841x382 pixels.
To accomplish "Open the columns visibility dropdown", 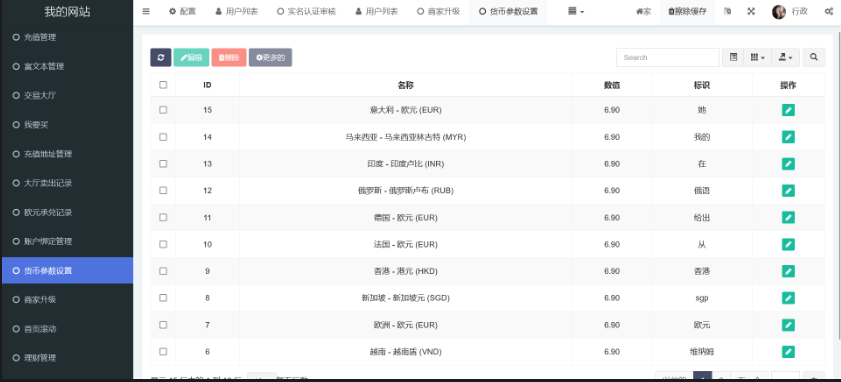I will point(757,57).
